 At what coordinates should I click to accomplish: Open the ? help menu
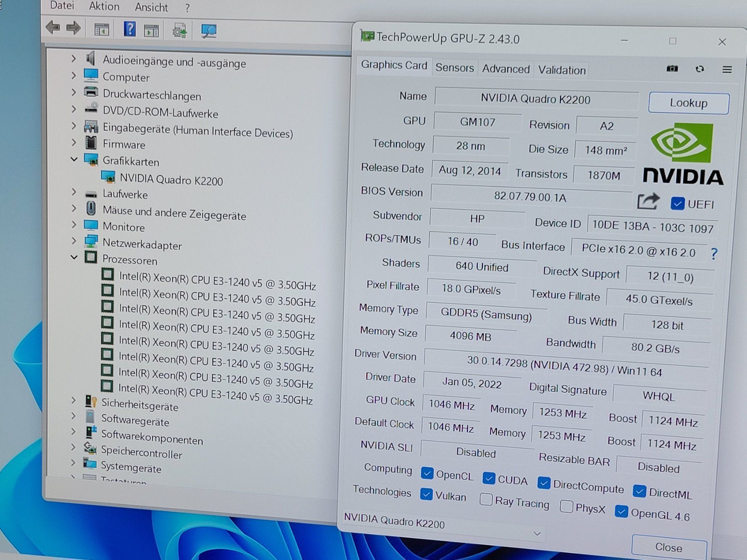187,8
